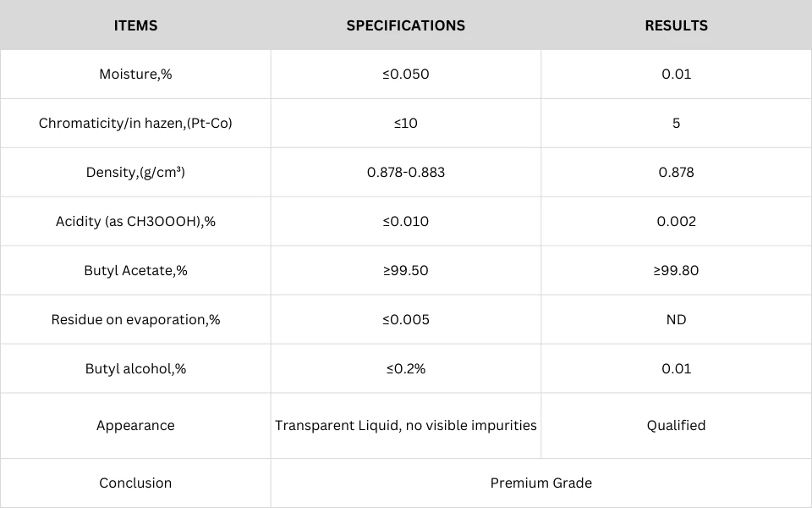
Task: Select the SPECIFICATIONS column header
Action: (x=405, y=25)
